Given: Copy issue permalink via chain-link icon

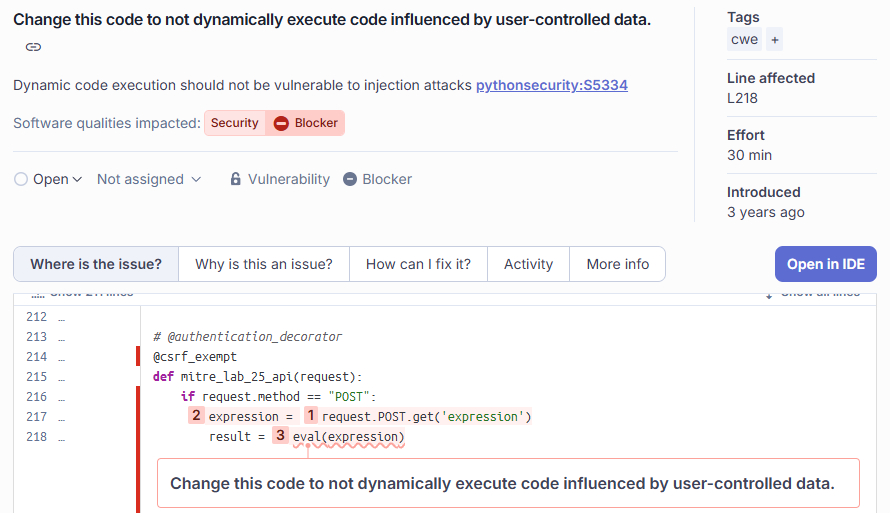Looking at the screenshot, I should (33, 47).
